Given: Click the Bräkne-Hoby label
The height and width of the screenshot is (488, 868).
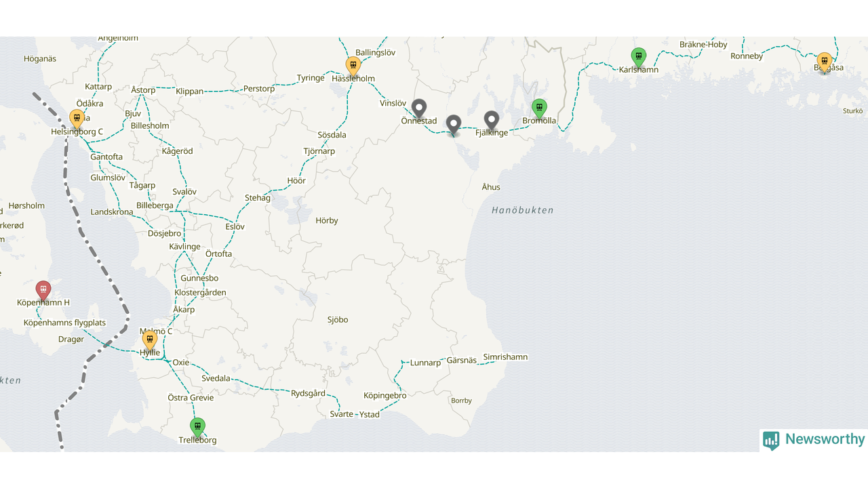Looking at the screenshot, I should tap(703, 45).
